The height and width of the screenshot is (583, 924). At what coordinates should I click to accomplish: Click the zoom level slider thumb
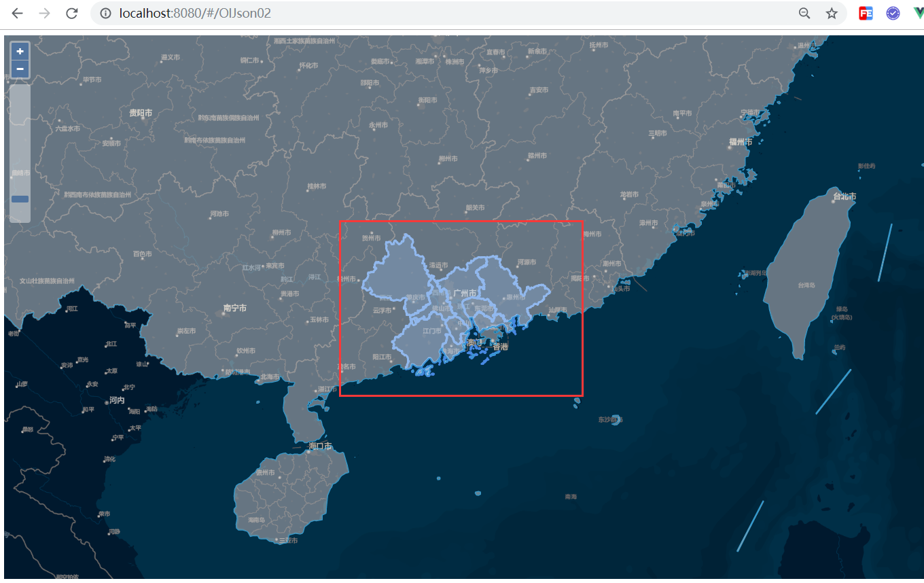click(20, 198)
